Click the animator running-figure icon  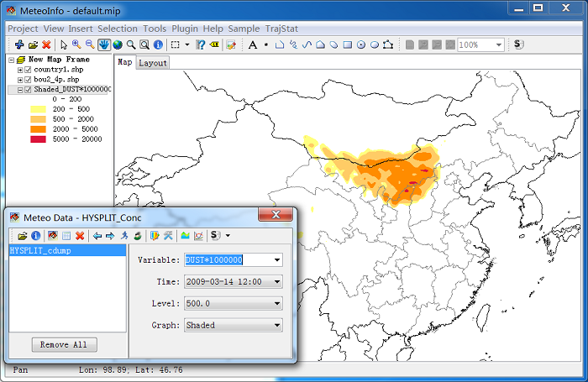tap(124, 235)
